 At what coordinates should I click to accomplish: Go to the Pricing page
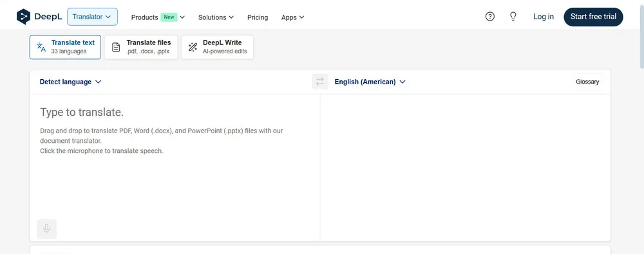[258, 17]
